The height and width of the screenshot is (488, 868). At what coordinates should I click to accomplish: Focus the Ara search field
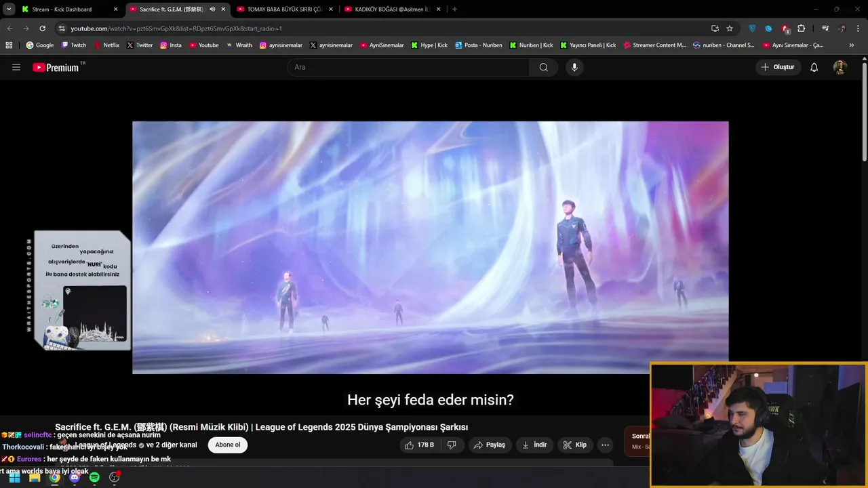coord(408,67)
